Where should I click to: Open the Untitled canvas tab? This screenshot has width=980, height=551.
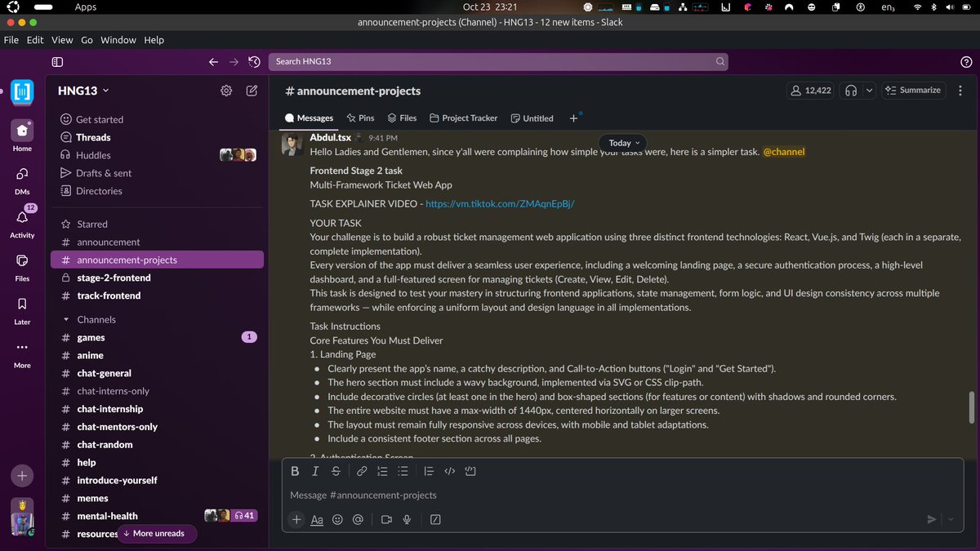tap(532, 118)
